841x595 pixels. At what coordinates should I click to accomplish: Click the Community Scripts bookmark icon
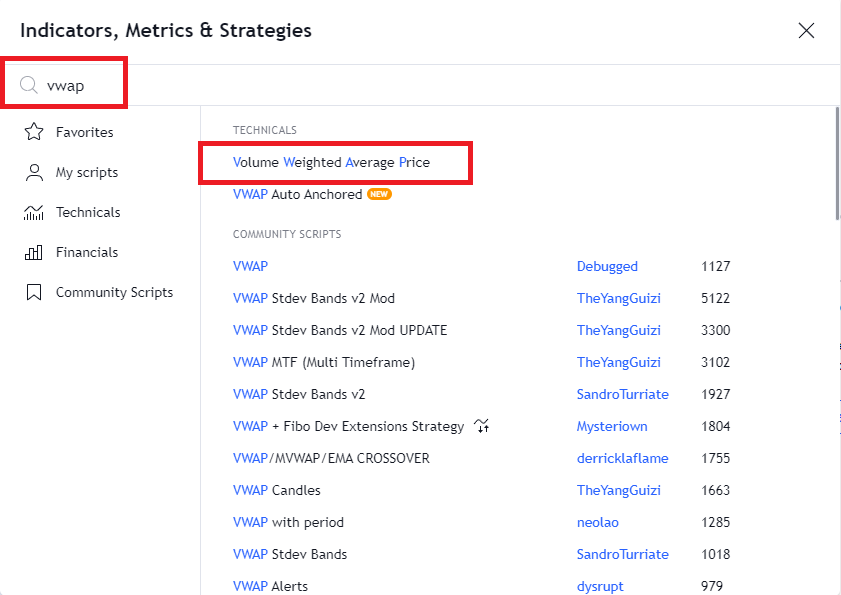(34, 292)
